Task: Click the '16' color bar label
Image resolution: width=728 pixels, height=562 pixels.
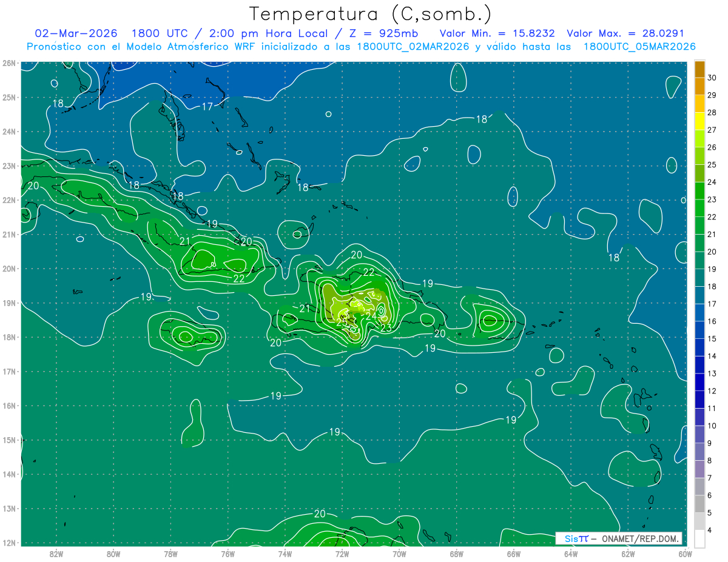Action: coord(712,321)
